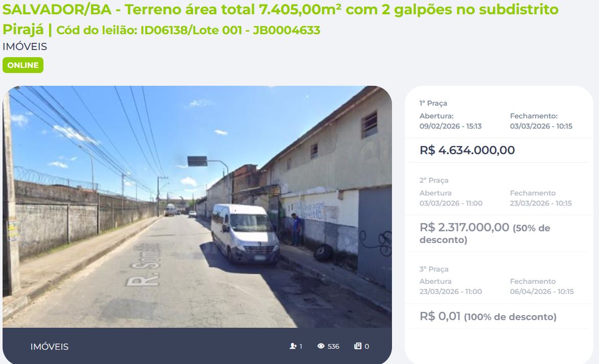Click 1ª Praça closing date 03/03/2026
The image size is (599, 364).
pyautogui.click(x=541, y=126)
